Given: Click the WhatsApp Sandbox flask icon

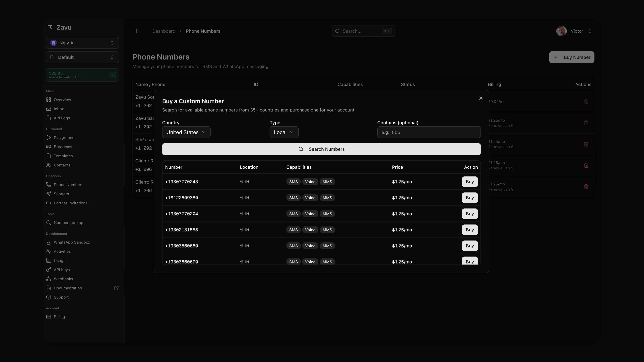Looking at the screenshot, I should pos(48,242).
